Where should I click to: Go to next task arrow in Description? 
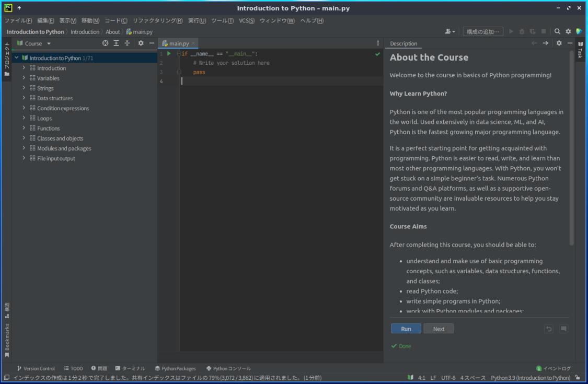(545, 43)
